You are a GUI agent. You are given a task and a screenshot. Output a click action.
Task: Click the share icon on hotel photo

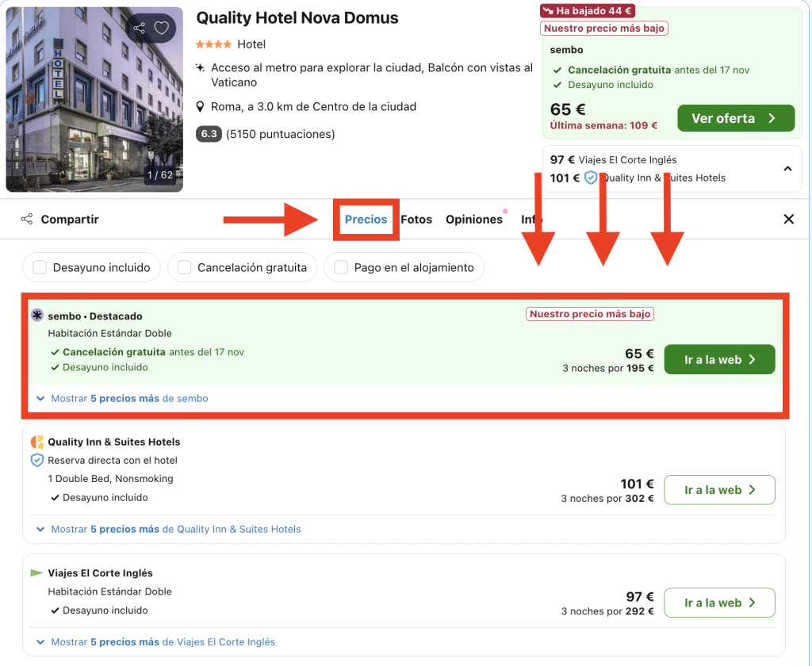pos(140,29)
